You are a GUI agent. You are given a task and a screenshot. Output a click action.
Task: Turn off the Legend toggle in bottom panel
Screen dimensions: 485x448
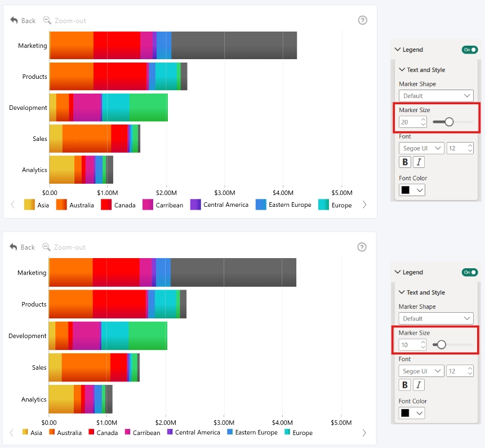pos(470,272)
